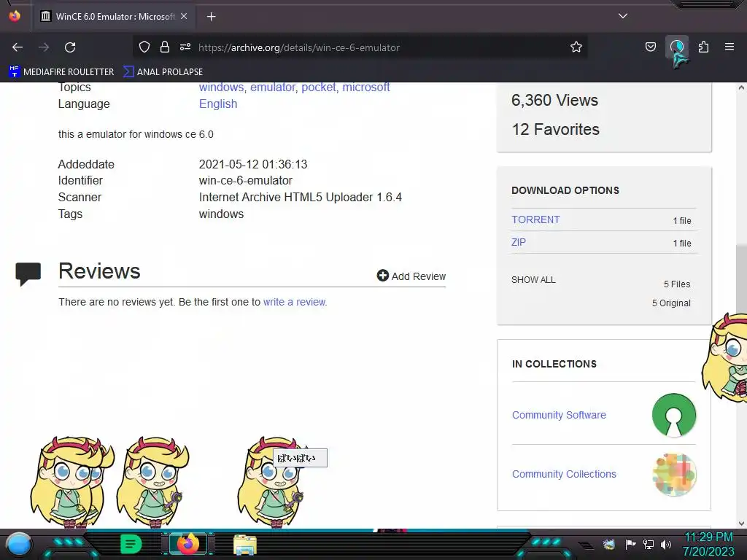Open the Extensions puzzle icon
Viewport: 747px width, 560px height.
click(703, 47)
